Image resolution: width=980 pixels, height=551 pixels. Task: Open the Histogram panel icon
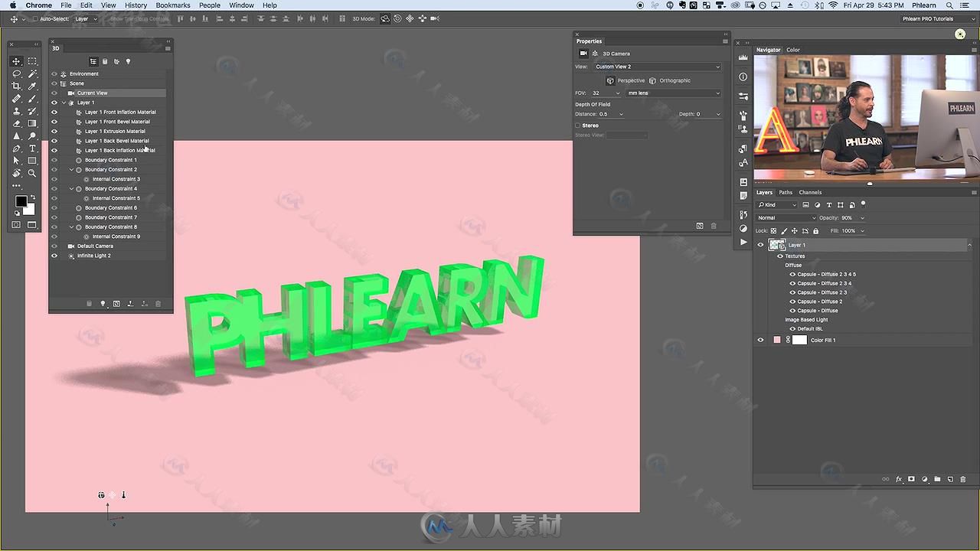point(743,57)
